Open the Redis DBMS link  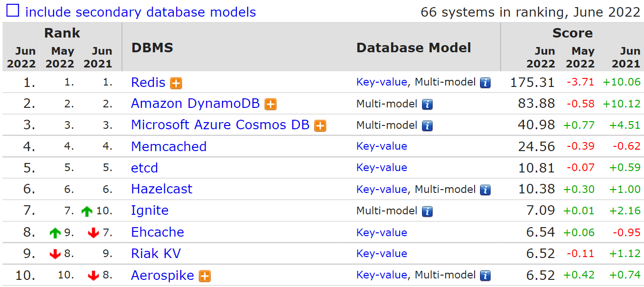coord(148,83)
